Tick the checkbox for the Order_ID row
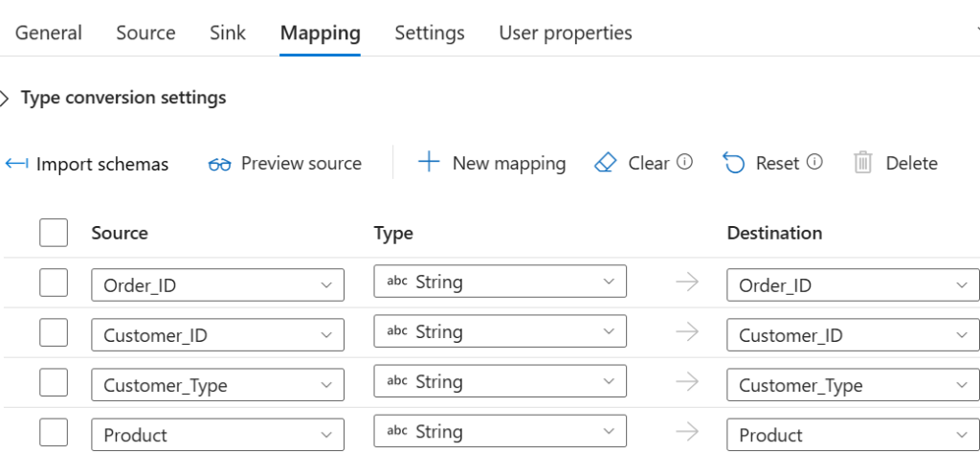 [54, 283]
